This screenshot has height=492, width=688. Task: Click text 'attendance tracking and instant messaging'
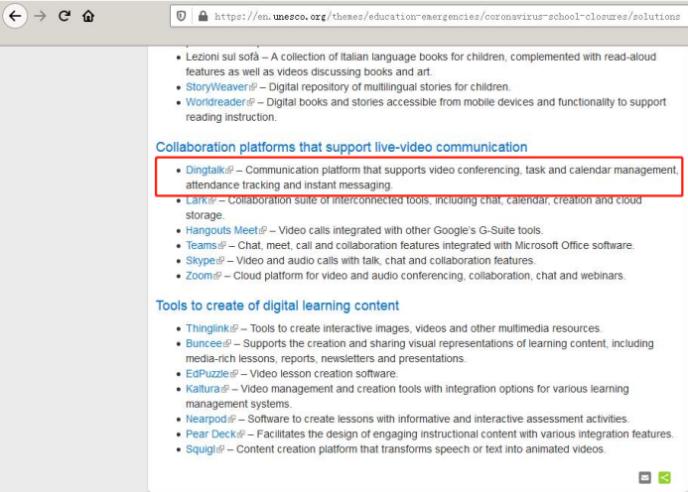(x=288, y=185)
